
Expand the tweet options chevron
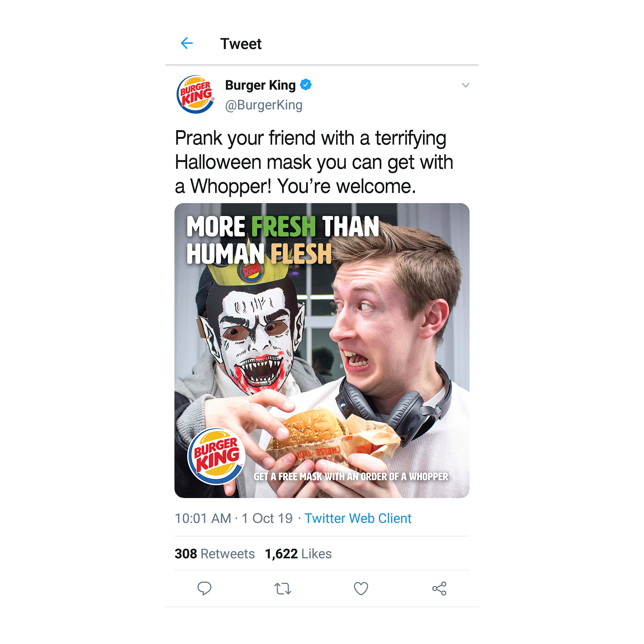466,85
